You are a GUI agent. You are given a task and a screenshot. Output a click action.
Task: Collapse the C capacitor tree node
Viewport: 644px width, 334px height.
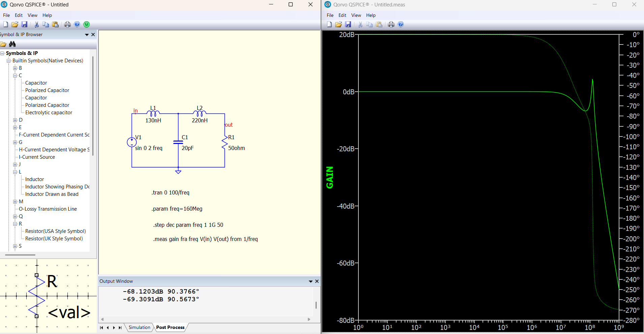click(x=15, y=75)
